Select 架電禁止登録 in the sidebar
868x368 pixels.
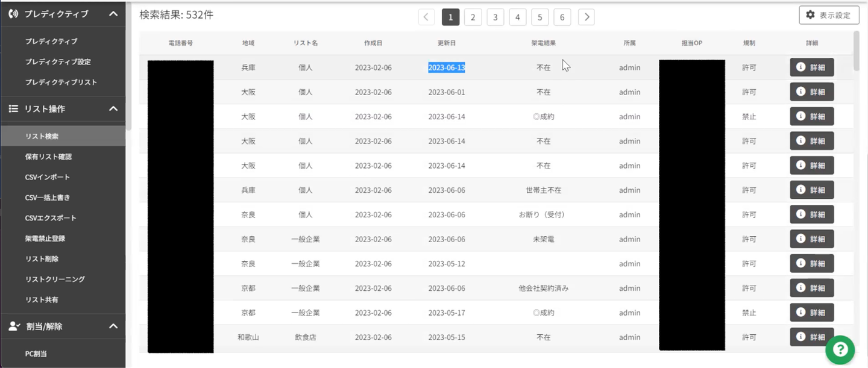[45, 239]
